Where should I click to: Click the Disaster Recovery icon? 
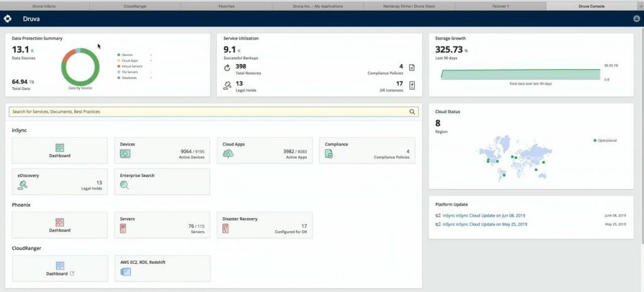click(225, 229)
